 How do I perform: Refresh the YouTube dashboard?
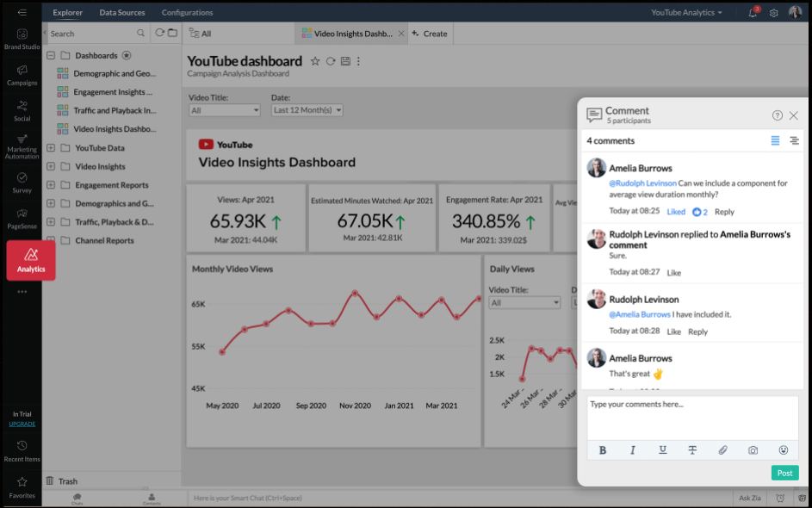pos(331,61)
